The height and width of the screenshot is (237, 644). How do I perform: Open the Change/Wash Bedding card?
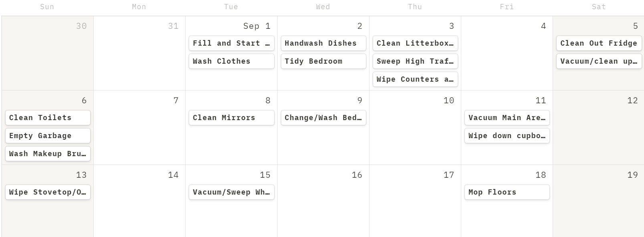tap(323, 118)
